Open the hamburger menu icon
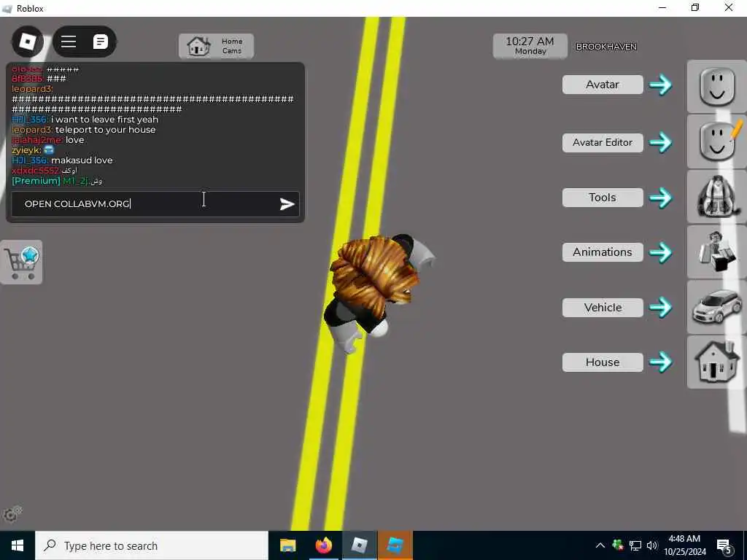The height and width of the screenshot is (560, 747). click(69, 42)
